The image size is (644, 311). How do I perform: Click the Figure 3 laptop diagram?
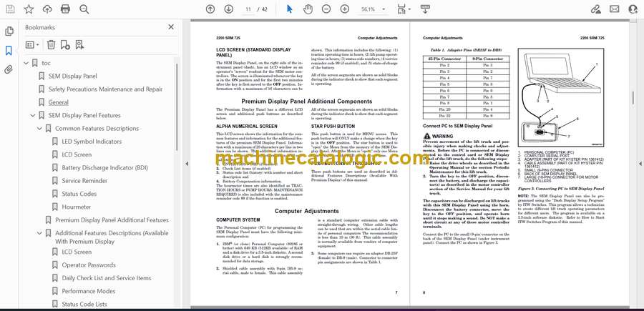point(560,97)
